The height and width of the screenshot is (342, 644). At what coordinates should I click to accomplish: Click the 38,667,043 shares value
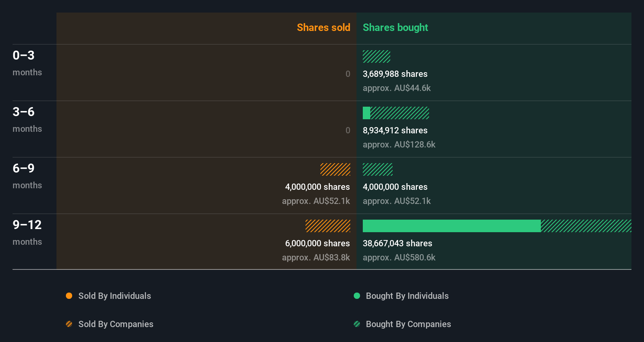pyautogui.click(x=397, y=243)
